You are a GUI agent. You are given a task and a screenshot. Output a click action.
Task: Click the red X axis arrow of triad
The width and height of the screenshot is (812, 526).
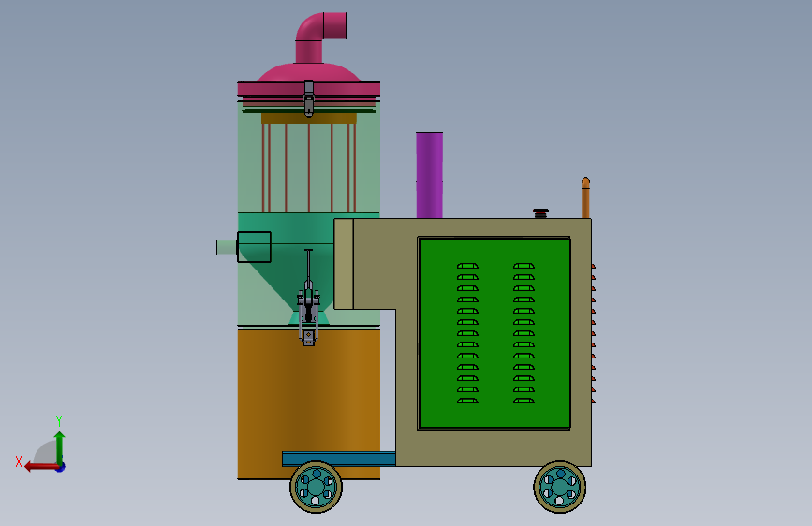click(41, 467)
